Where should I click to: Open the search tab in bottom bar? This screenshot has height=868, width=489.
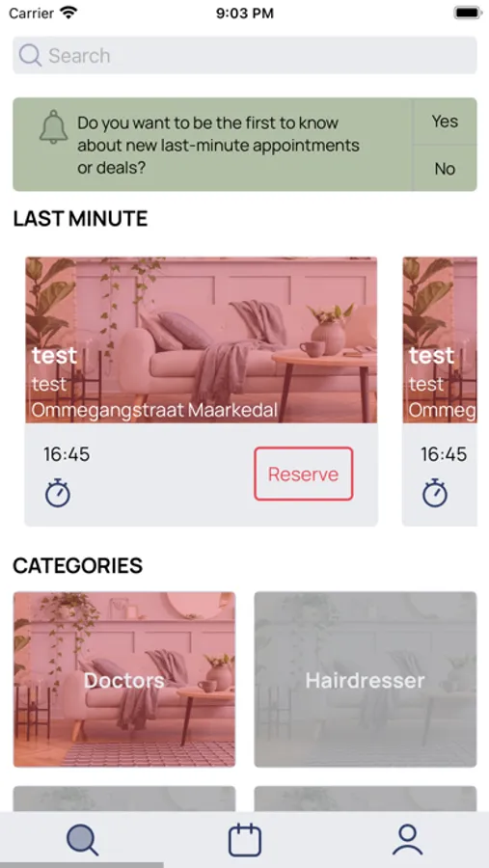click(82, 840)
